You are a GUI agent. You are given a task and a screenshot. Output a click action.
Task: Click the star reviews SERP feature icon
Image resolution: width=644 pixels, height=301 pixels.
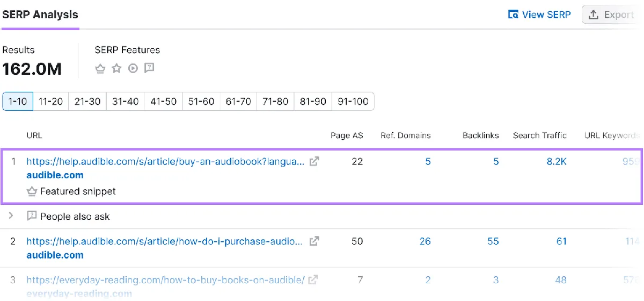click(116, 68)
